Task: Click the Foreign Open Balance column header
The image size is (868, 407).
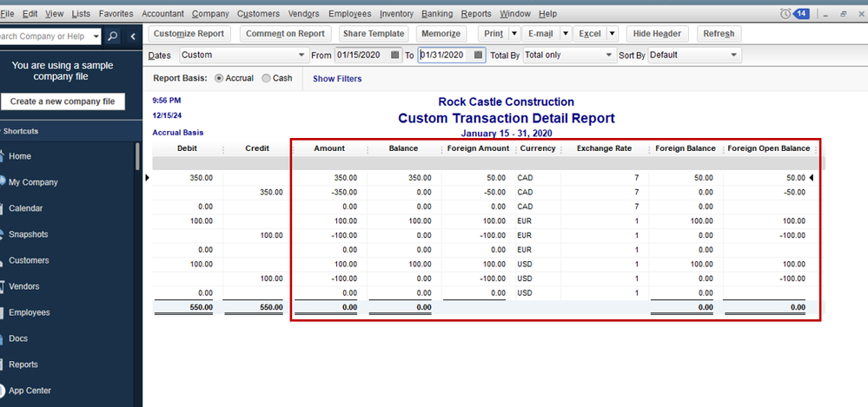Action: pyautogui.click(x=768, y=148)
